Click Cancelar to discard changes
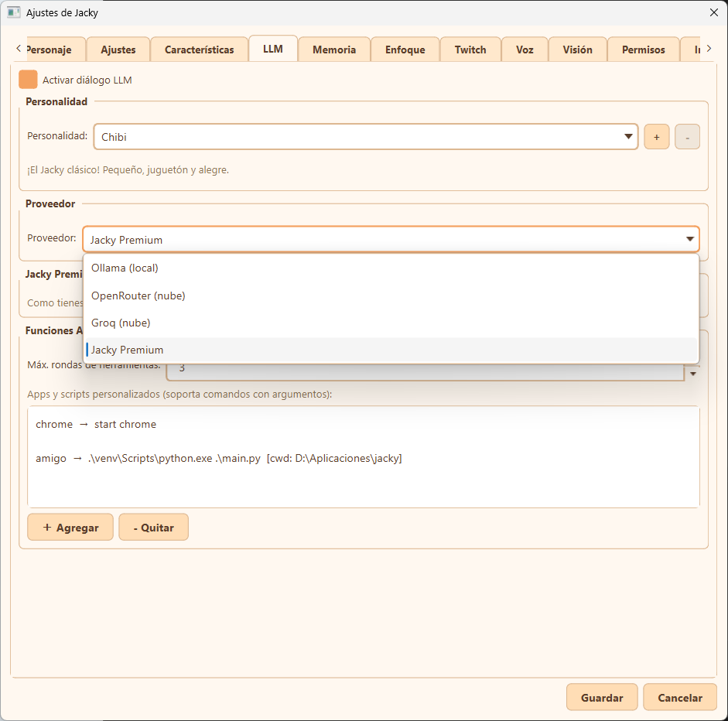Screen dimensions: 728x721 point(680,697)
